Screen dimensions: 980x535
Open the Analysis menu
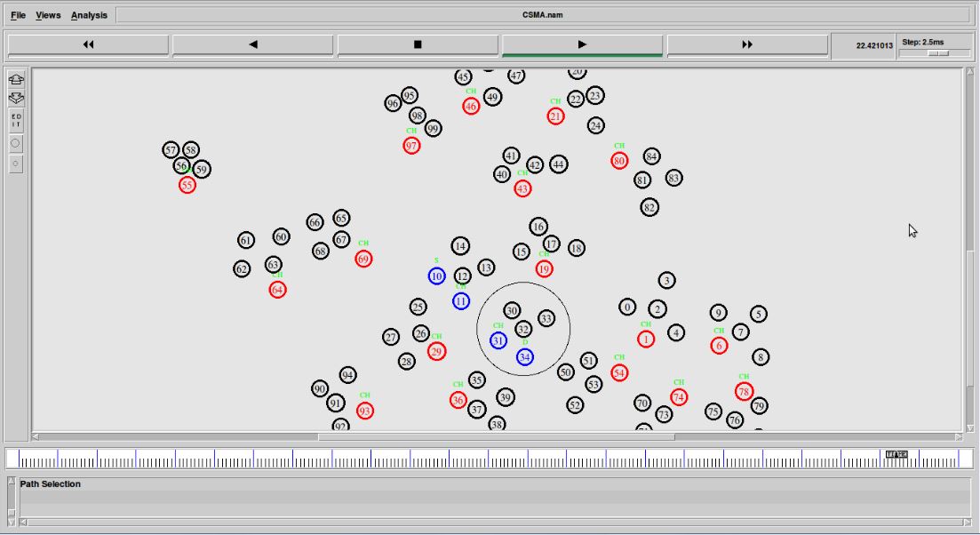89,15
